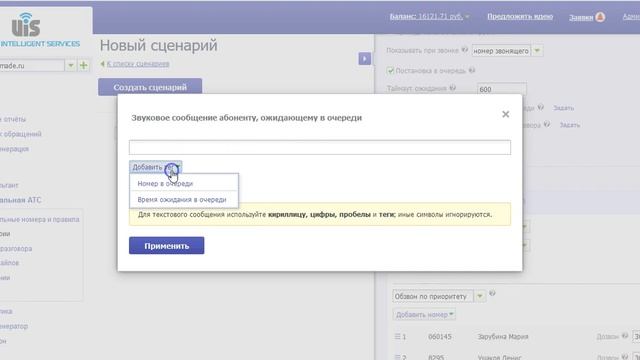This screenshot has width=640, height=360.
Task: Click the Применить button
Action: pos(167,246)
